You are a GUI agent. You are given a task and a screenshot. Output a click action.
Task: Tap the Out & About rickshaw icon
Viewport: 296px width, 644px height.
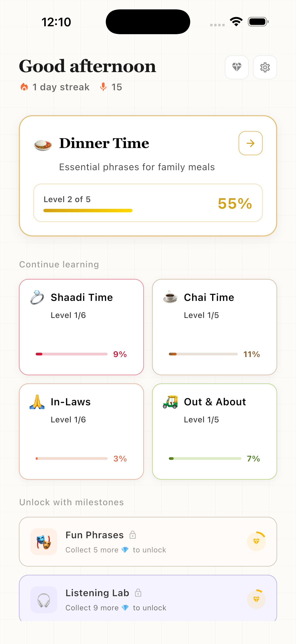point(170,402)
